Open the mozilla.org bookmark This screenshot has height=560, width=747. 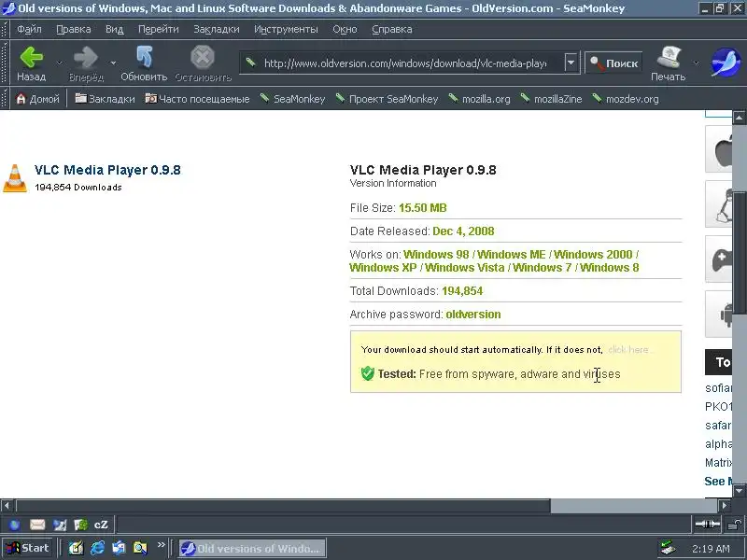(x=479, y=99)
